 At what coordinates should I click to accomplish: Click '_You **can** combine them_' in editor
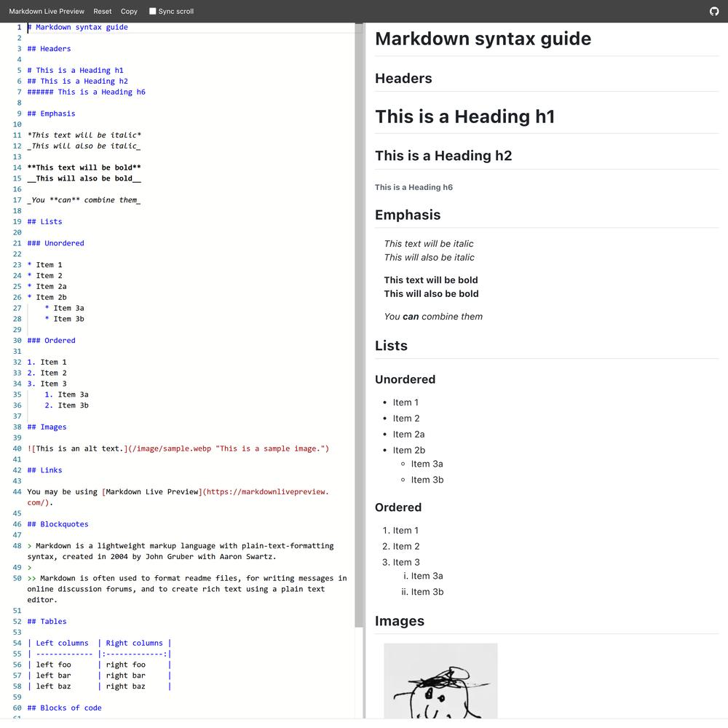(x=84, y=200)
